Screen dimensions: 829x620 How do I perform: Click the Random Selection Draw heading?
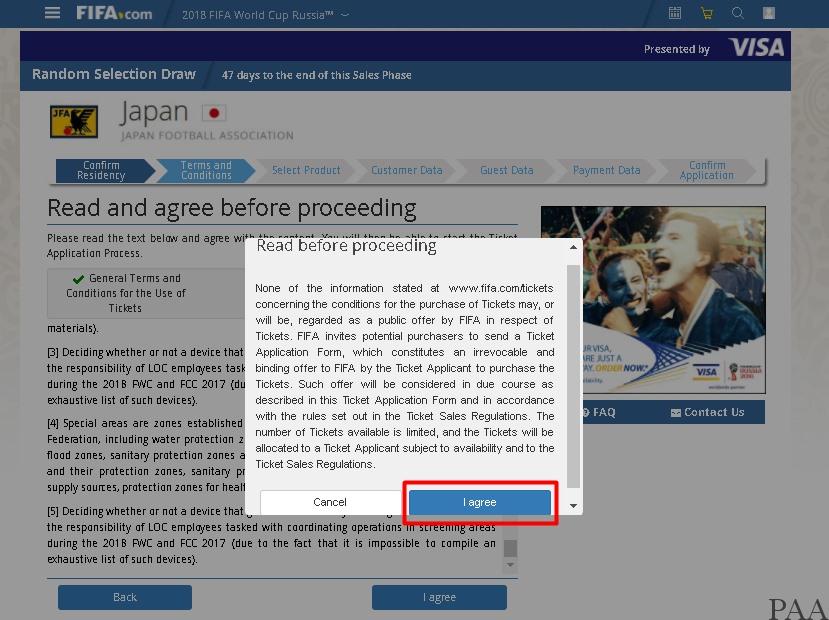click(x=114, y=74)
